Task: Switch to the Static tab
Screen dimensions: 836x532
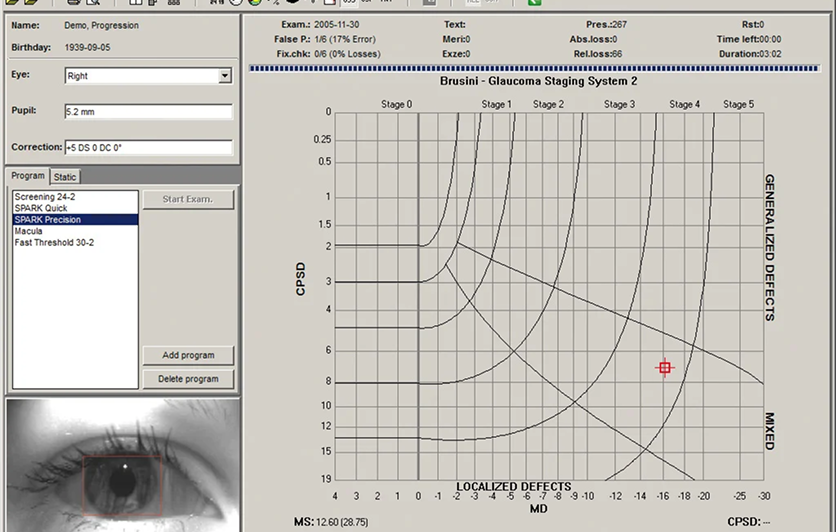Action: [x=65, y=177]
